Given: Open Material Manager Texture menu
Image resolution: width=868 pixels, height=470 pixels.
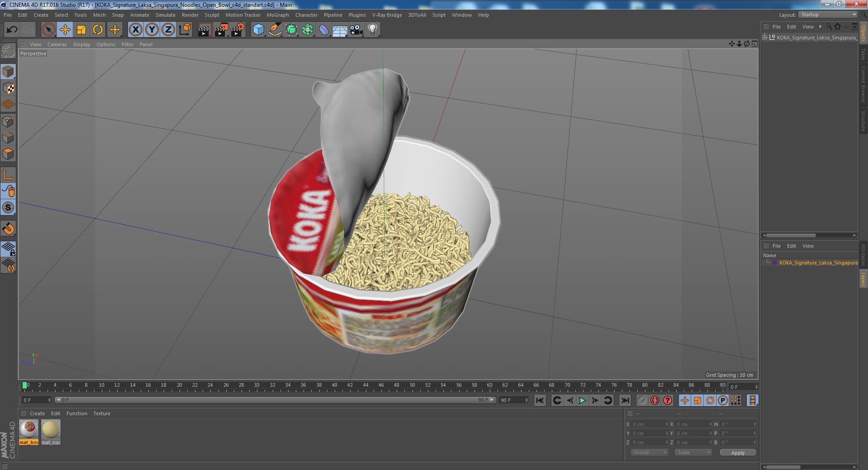Looking at the screenshot, I should (x=102, y=413).
